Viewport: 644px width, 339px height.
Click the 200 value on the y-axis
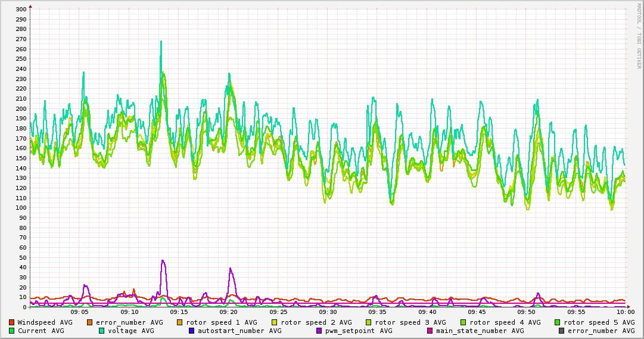[x=21, y=108]
